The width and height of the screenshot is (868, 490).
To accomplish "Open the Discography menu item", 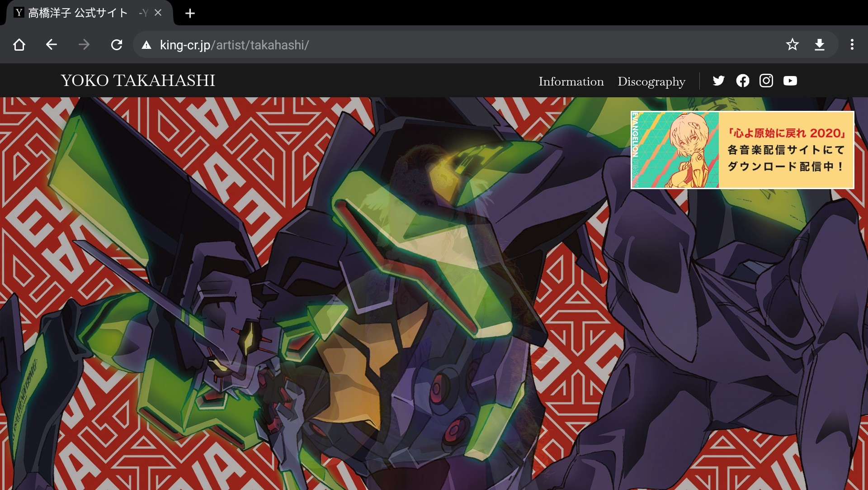I will click(651, 81).
